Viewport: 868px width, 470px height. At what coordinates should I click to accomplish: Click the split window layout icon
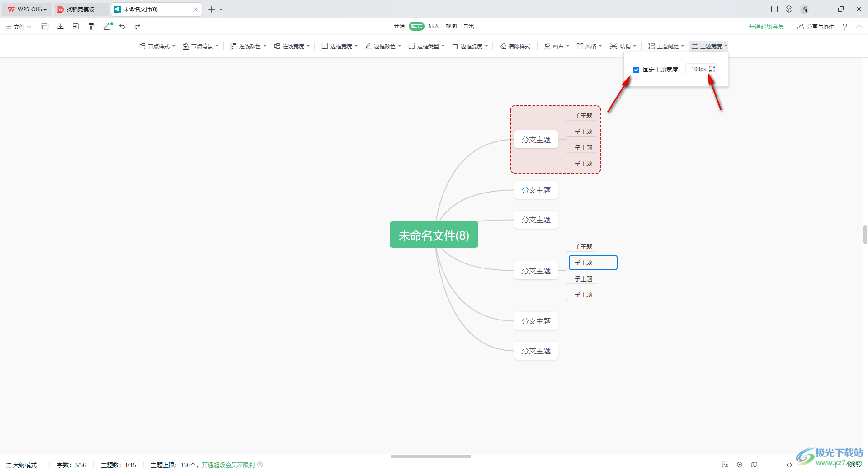(774, 9)
